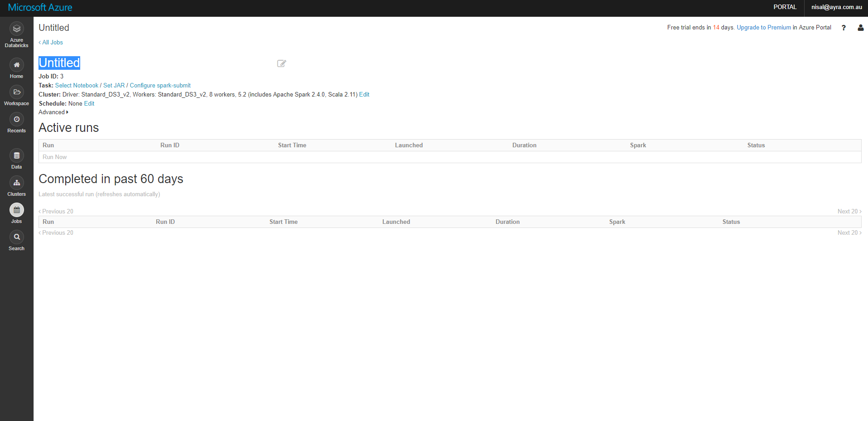Image resolution: width=868 pixels, height=421 pixels.
Task: Click Run ID header in Active runs
Action: pos(170,145)
